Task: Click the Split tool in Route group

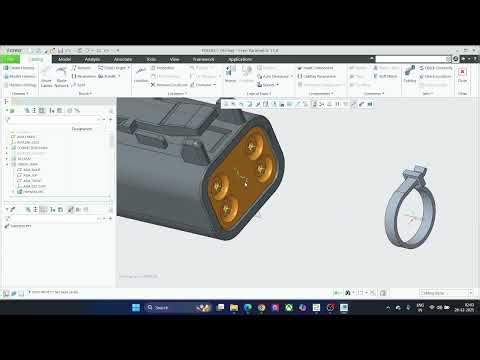Action: click(x=78, y=85)
